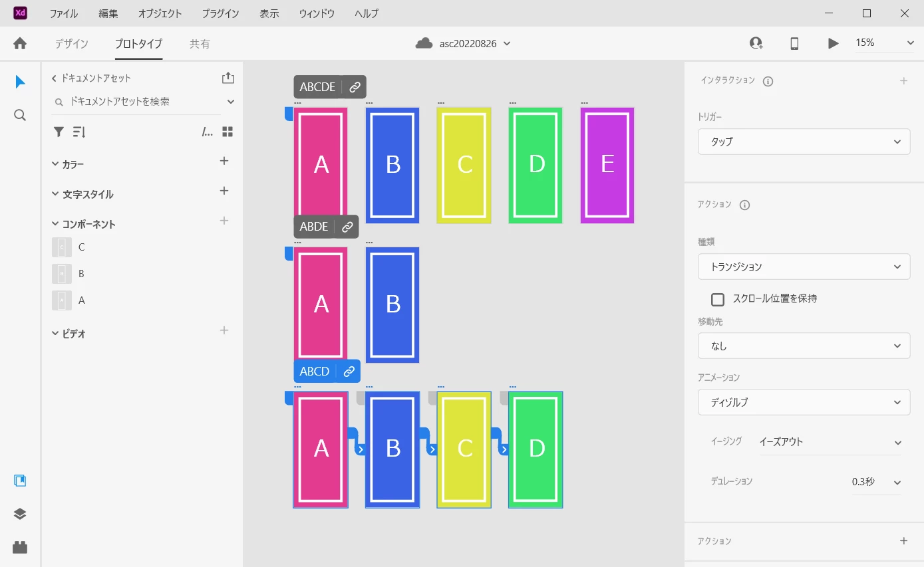924x567 pixels.
Task: Click the ドキュメントアセットを検索 search field
Action: (x=136, y=102)
